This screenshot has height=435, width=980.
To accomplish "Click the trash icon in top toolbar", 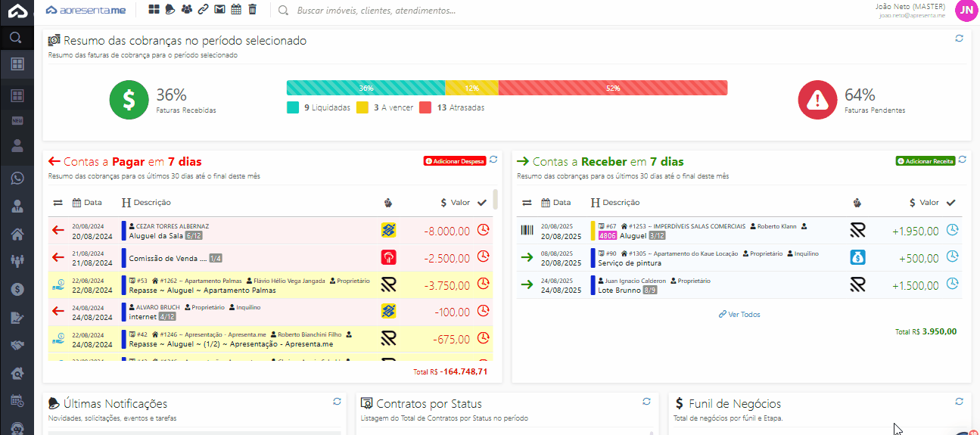I will (253, 10).
